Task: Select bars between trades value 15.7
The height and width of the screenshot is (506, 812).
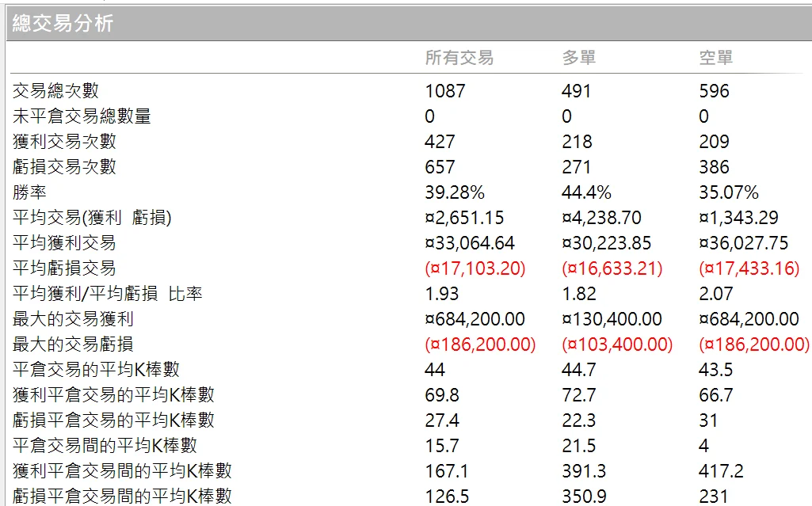Action: [442, 446]
